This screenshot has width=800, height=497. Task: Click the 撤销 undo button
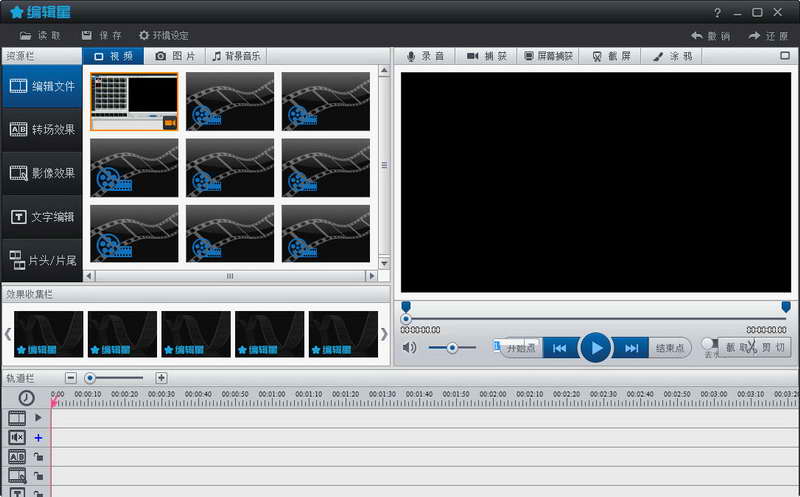pos(710,36)
